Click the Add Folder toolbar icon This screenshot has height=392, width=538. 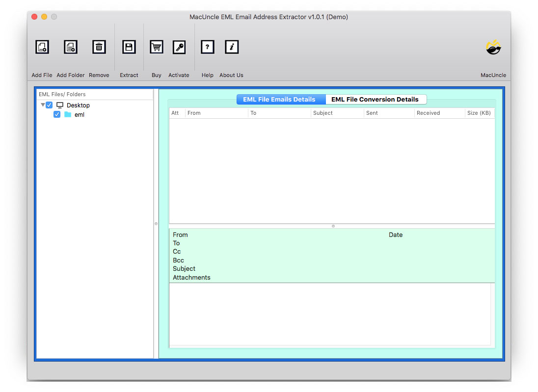pyautogui.click(x=71, y=47)
